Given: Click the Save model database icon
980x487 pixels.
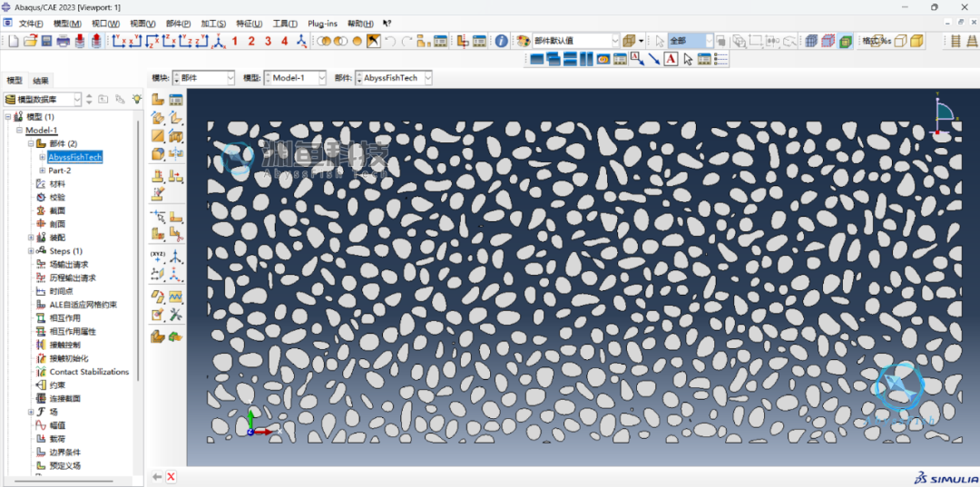Looking at the screenshot, I should coord(46,41).
